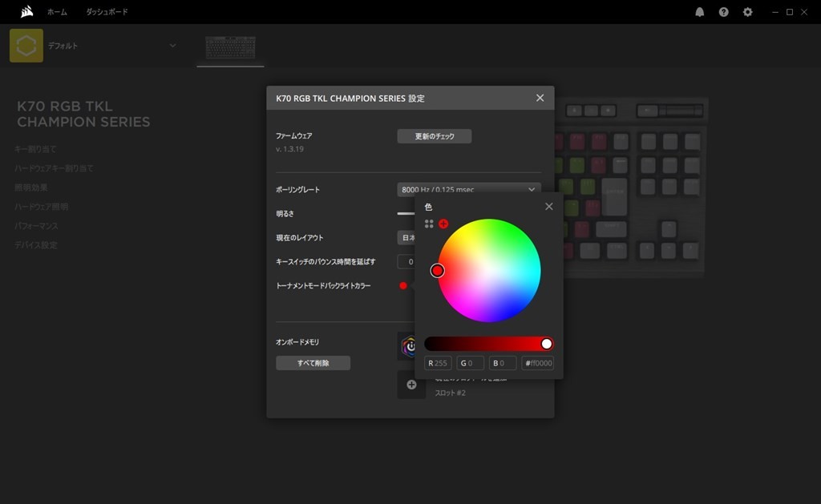Close the 色 color picker popup
The width and height of the screenshot is (821, 504).
point(548,206)
